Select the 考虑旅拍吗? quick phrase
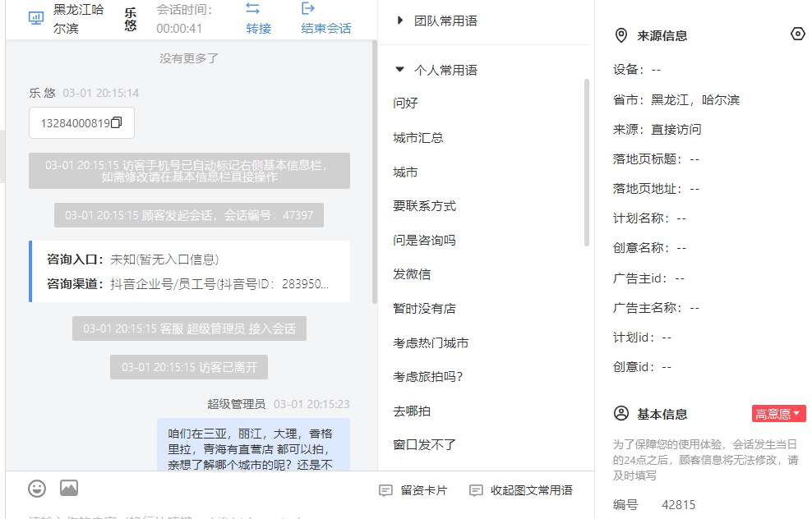The width and height of the screenshot is (812, 519). click(x=427, y=377)
